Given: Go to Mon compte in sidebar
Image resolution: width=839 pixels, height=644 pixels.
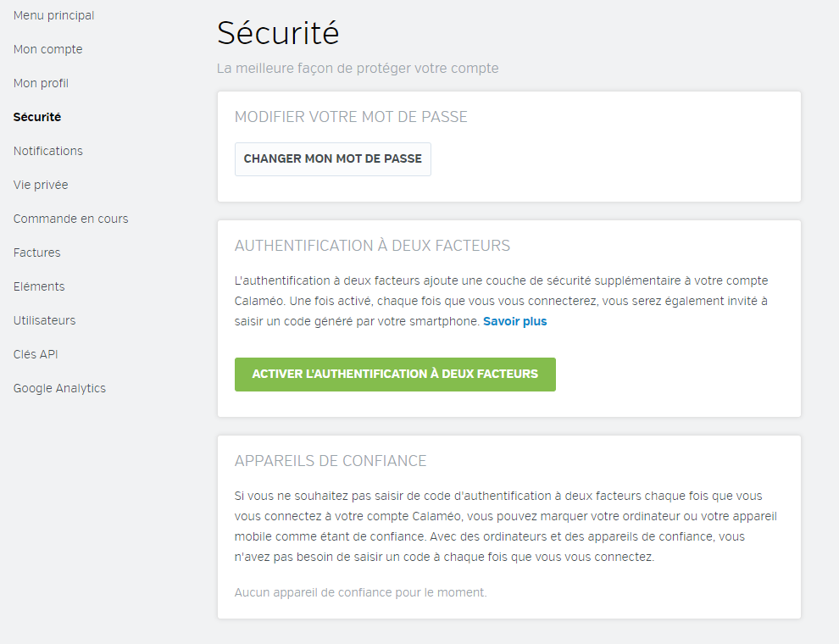Looking at the screenshot, I should 47,49.
